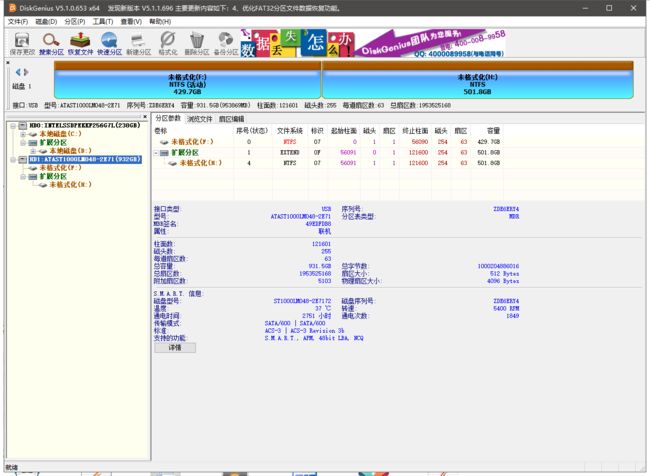Click the SATA/600 transfer mode value
Screen dimensions: 650x476
click(295, 323)
